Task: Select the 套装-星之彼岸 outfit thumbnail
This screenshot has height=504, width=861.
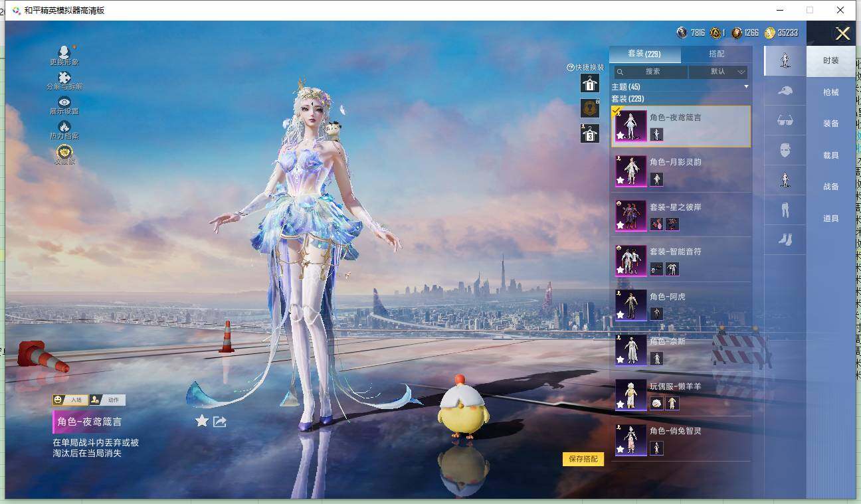Action: pyautogui.click(x=631, y=215)
